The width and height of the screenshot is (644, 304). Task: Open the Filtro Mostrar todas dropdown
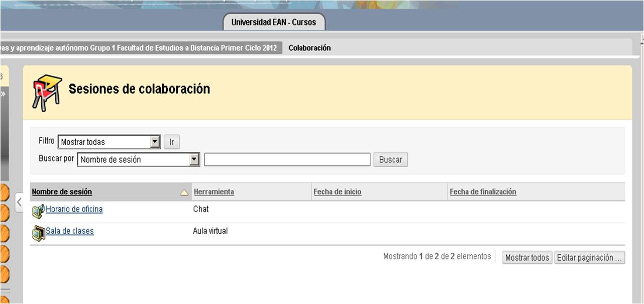[155, 142]
